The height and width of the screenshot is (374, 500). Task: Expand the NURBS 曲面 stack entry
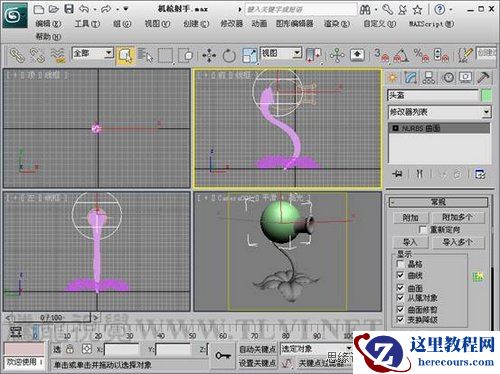pyautogui.click(x=396, y=128)
